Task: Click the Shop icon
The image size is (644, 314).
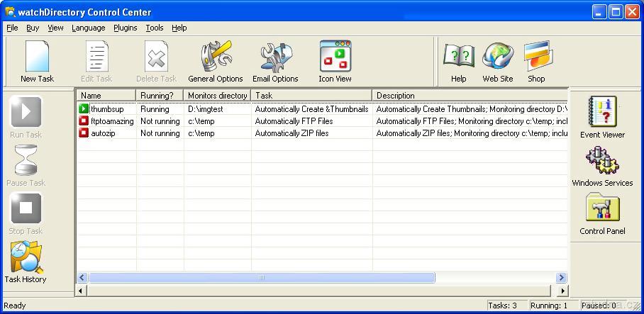Action: [x=536, y=61]
